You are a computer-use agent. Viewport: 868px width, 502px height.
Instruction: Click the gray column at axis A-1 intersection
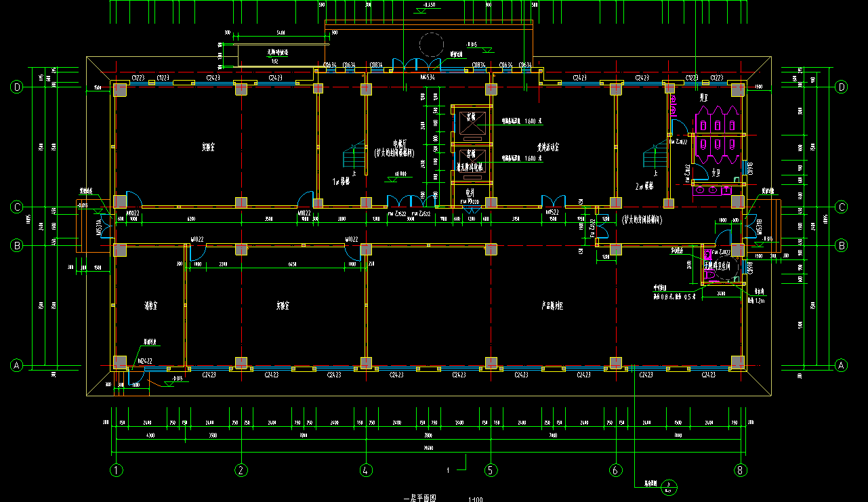119,362
